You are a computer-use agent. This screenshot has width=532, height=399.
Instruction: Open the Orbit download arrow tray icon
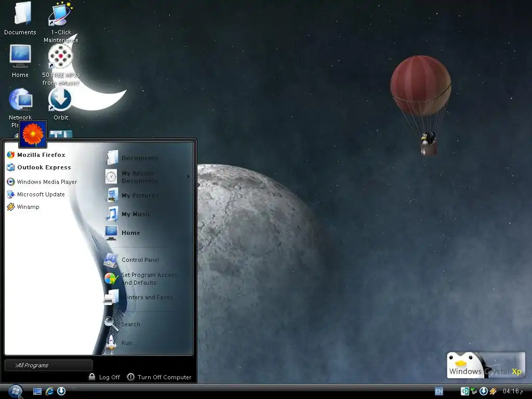(x=484, y=391)
